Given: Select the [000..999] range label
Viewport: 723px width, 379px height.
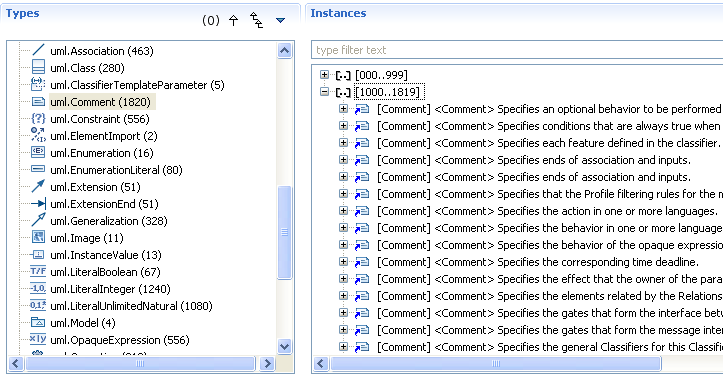Looking at the screenshot, I should (x=381, y=75).
